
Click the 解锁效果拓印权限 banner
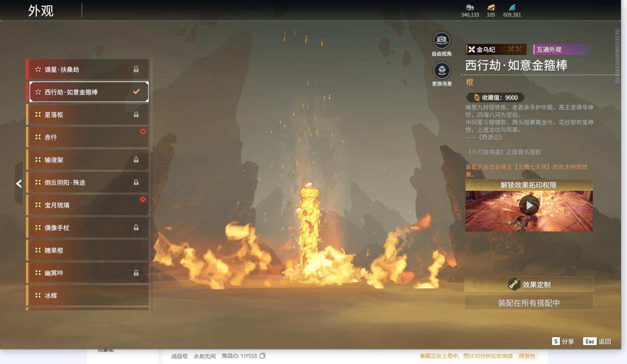point(529,185)
